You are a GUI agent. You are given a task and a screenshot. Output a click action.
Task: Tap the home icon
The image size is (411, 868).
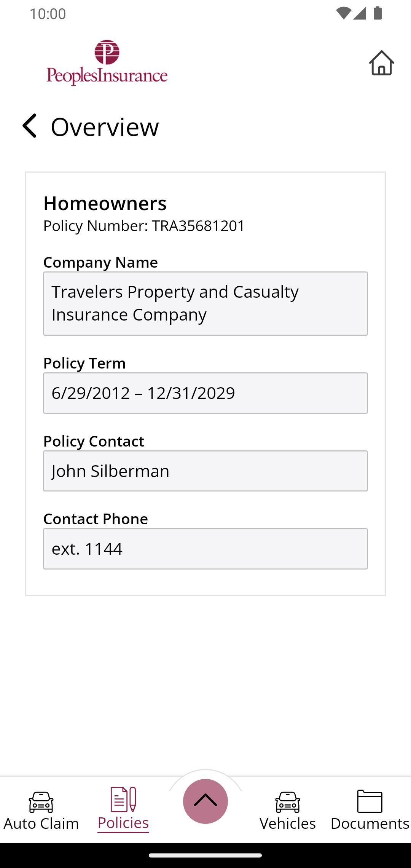(381, 63)
